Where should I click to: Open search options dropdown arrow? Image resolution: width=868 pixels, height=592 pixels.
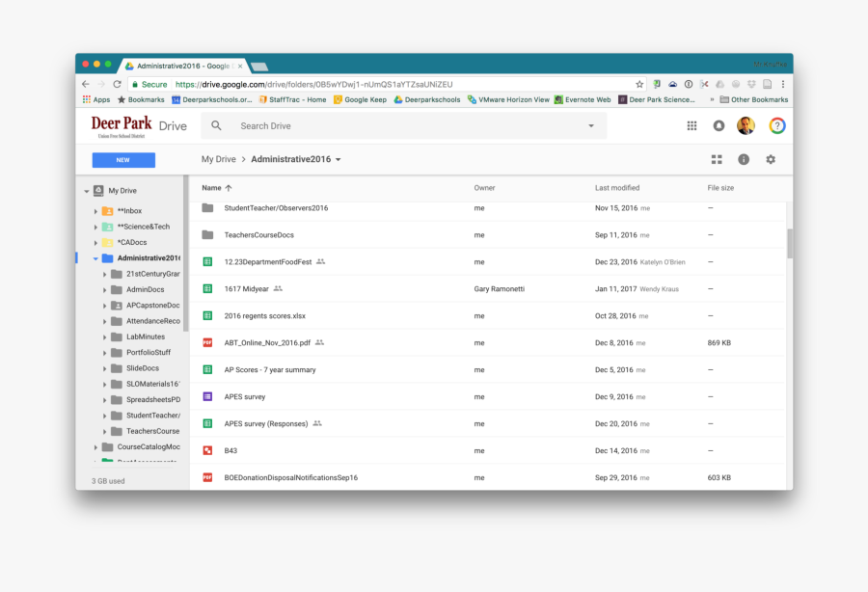591,125
